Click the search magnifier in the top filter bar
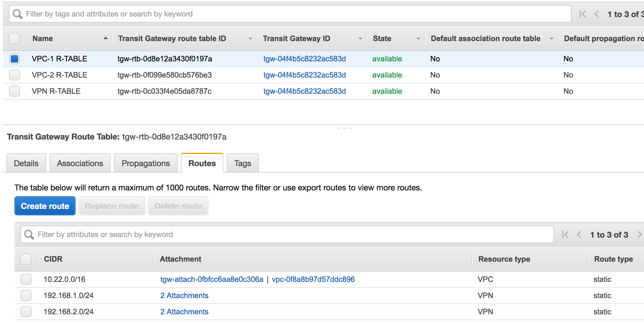Viewport: 644px width, 323px height. (x=17, y=14)
